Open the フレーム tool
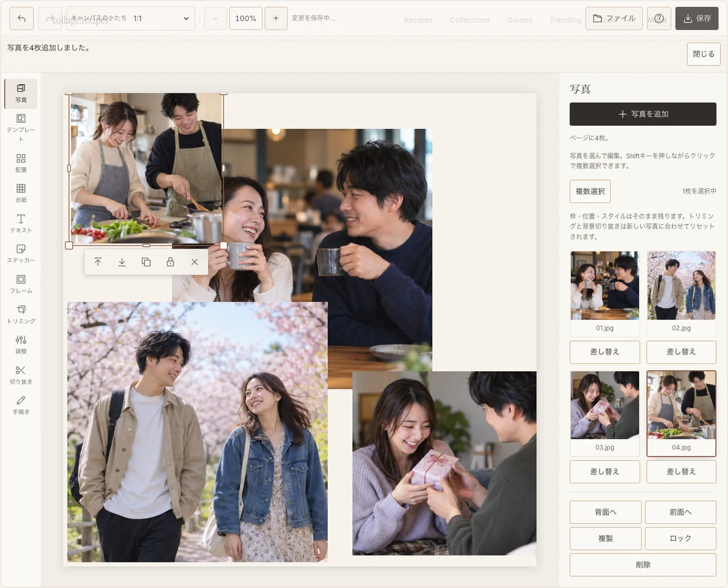Image resolution: width=728 pixels, height=588 pixels. click(x=21, y=284)
